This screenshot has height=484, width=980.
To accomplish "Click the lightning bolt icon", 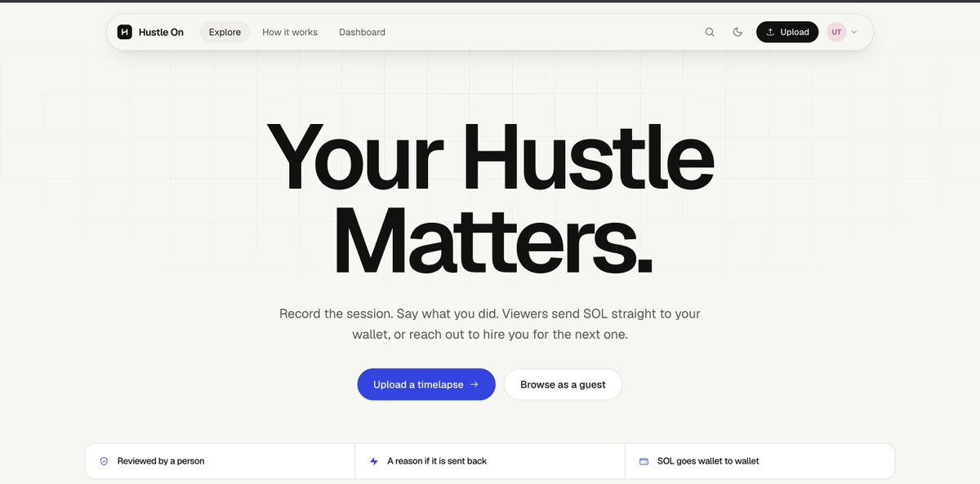I will point(374,461).
